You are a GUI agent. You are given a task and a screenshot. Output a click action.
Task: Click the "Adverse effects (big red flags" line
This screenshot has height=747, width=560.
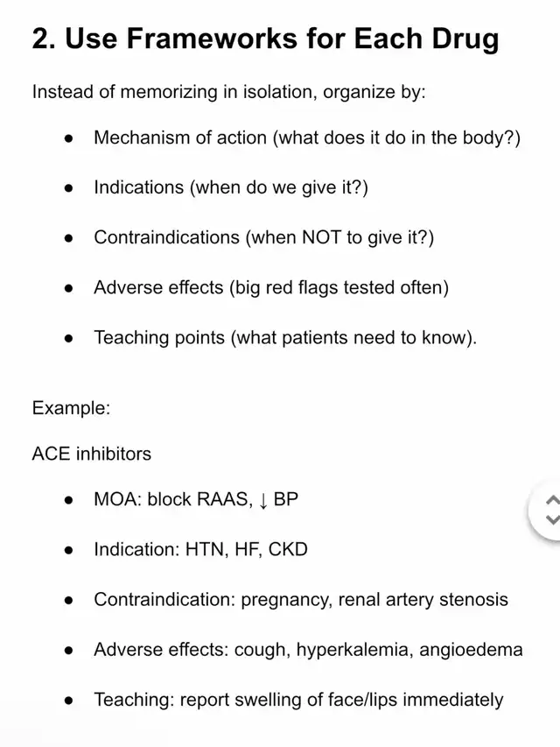[x=270, y=287]
